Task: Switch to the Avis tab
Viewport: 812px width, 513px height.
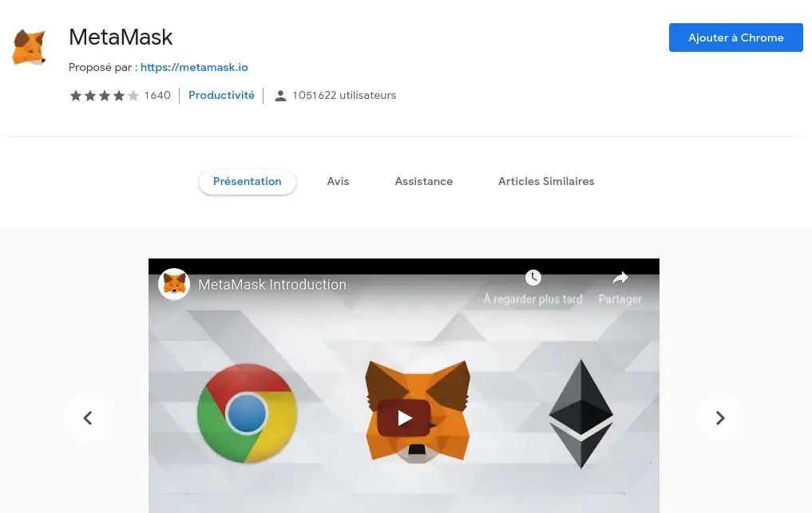Action: [338, 182]
